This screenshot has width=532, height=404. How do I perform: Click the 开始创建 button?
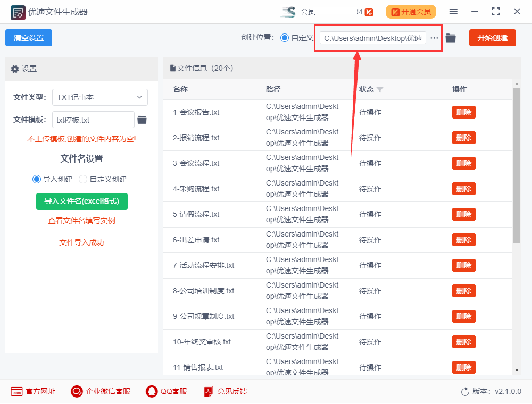492,38
